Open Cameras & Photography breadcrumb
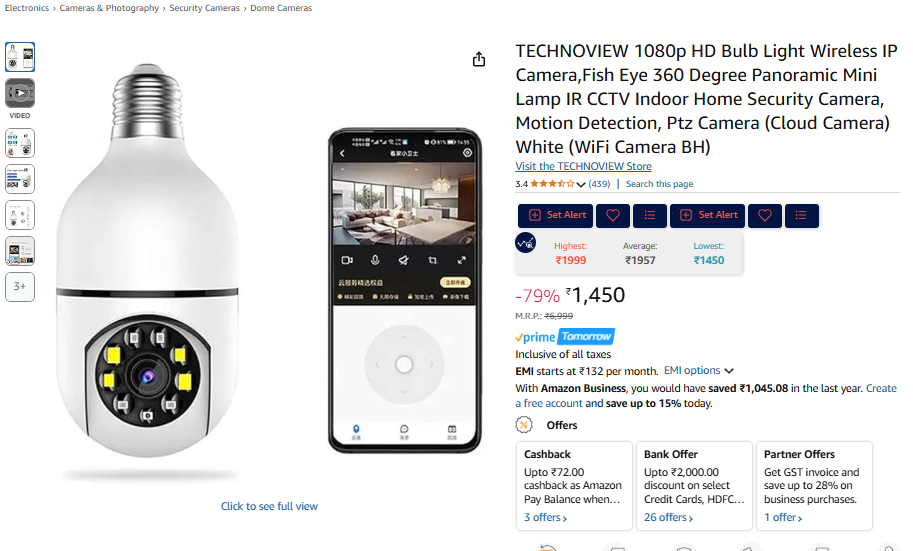The image size is (913, 551). pyautogui.click(x=109, y=8)
